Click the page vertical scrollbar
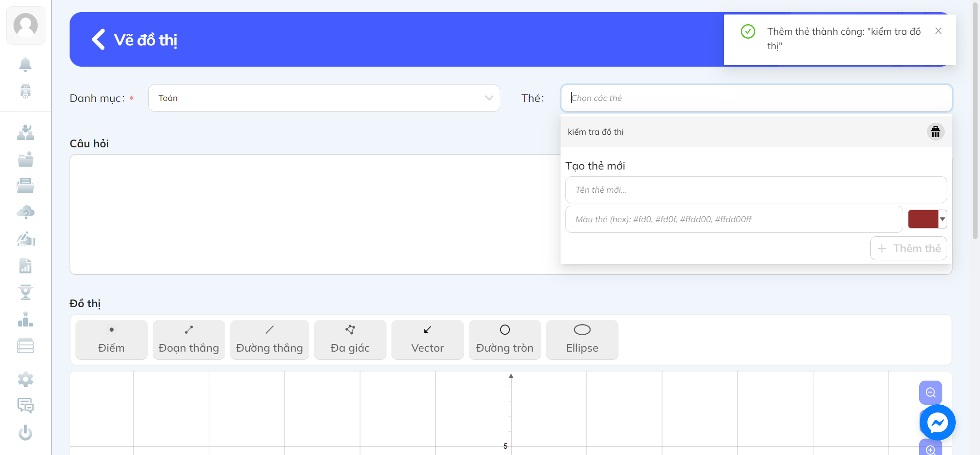 coord(976,121)
